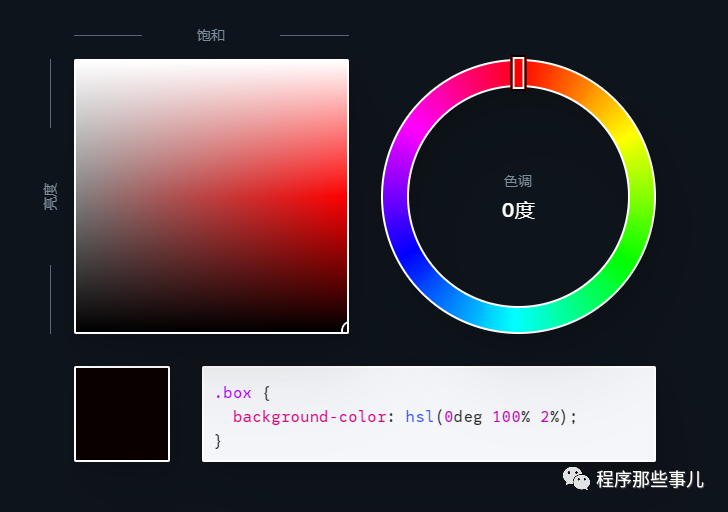Click the '0deg' hue value in code
The width and height of the screenshot is (728, 512).
click(463, 417)
